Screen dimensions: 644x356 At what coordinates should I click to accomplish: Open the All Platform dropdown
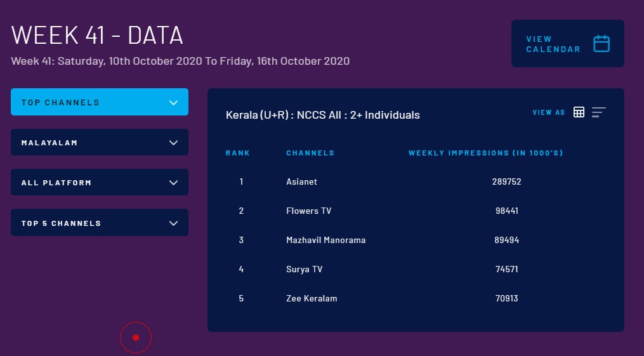click(100, 183)
